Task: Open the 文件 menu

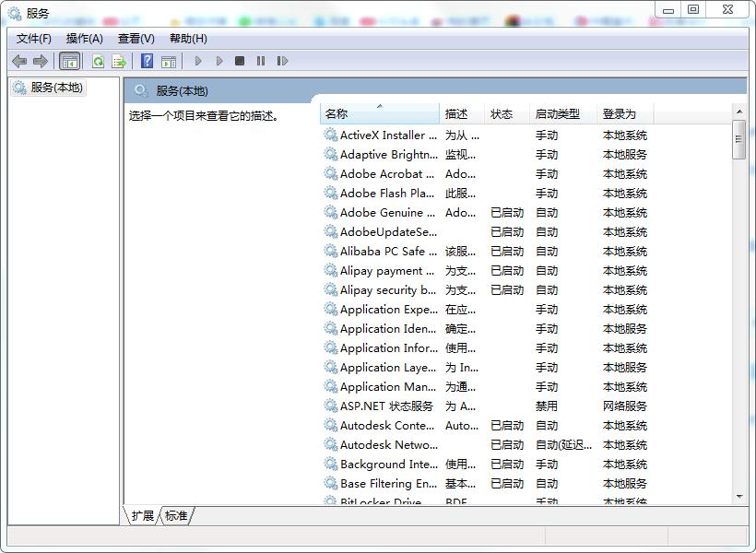Action: pyautogui.click(x=32, y=38)
